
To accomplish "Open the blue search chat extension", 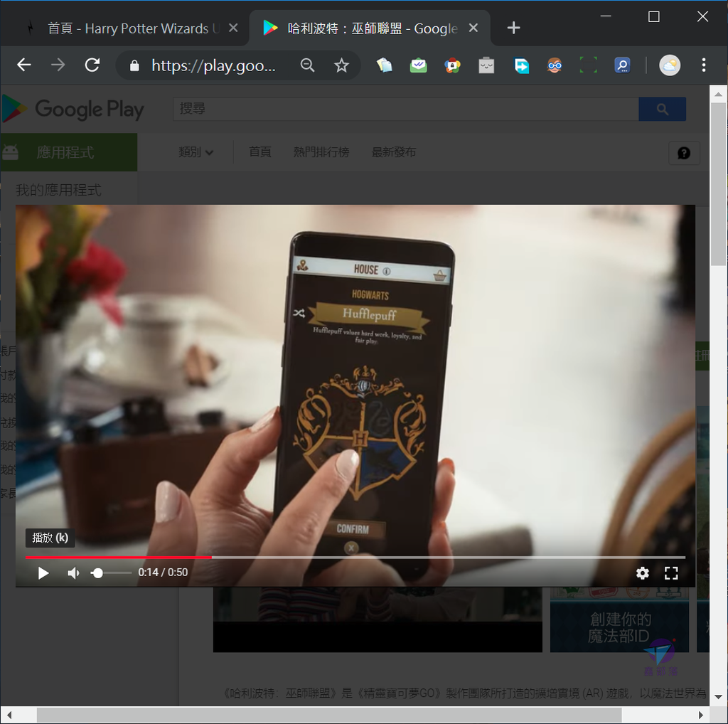I will pyautogui.click(x=622, y=65).
